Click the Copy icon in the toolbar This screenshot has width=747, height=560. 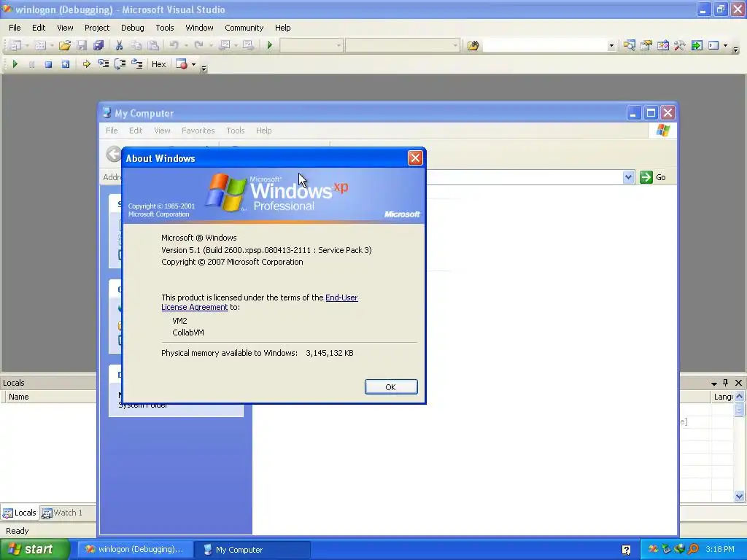pyautogui.click(x=136, y=45)
